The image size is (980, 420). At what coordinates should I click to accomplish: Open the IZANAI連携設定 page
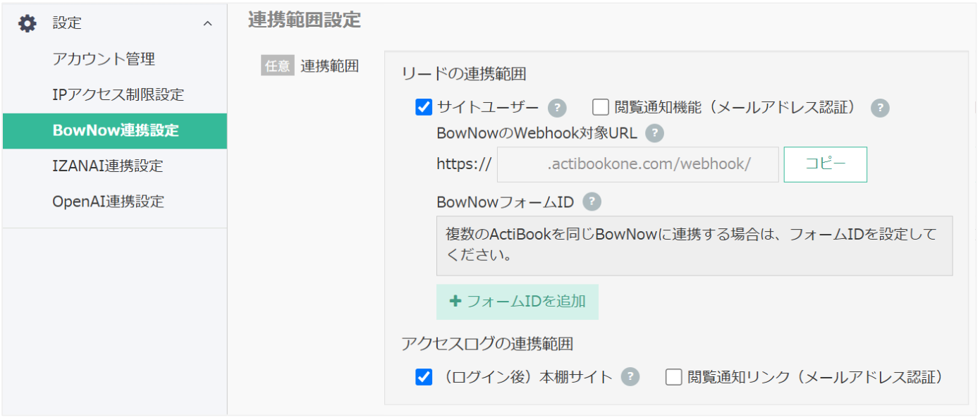(x=107, y=166)
